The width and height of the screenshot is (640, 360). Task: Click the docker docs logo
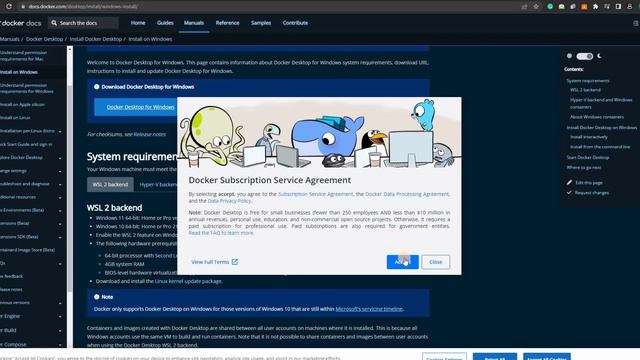coord(21,23)
